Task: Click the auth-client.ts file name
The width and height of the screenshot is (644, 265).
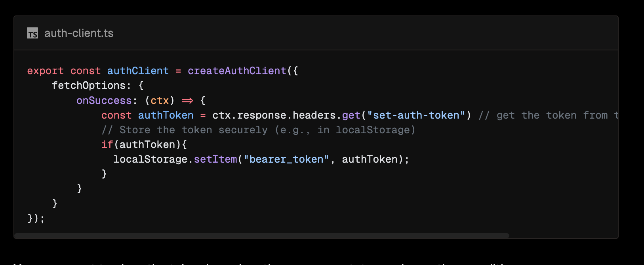Action: [x=79, y=33]
